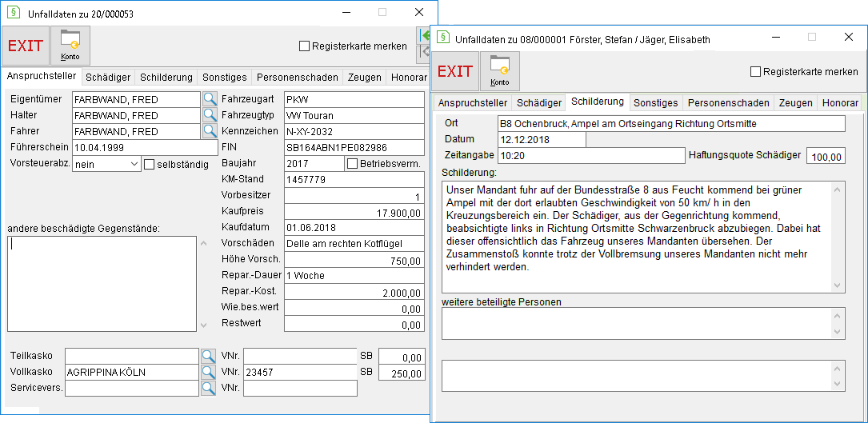
Task: Click the Eigentümer field with FARBWAND, FRED
Action: coord(136,100)
